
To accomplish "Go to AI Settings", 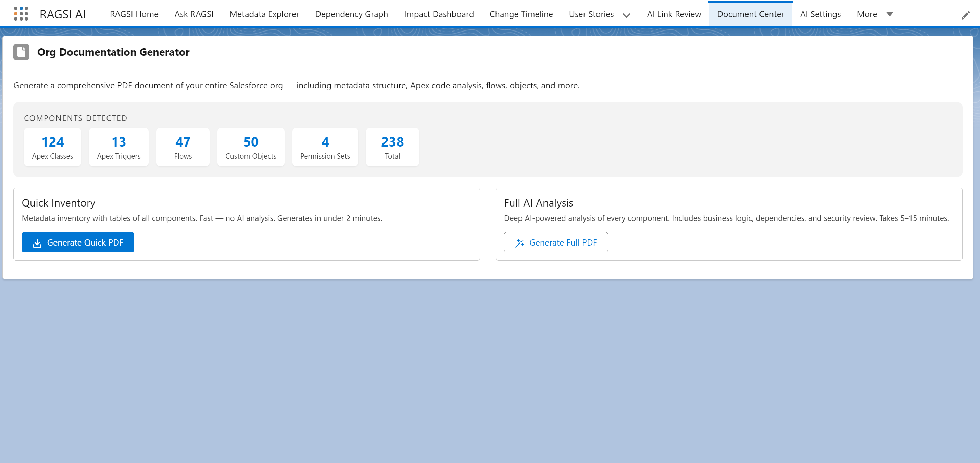I will coord(820,14).
